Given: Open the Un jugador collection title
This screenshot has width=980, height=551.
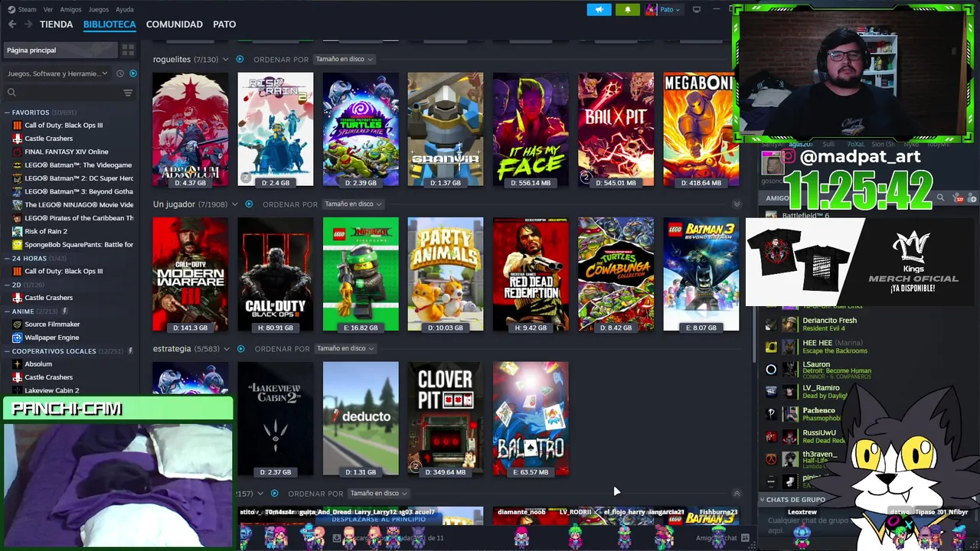Looking at the screenshot, I should (174, 204).
